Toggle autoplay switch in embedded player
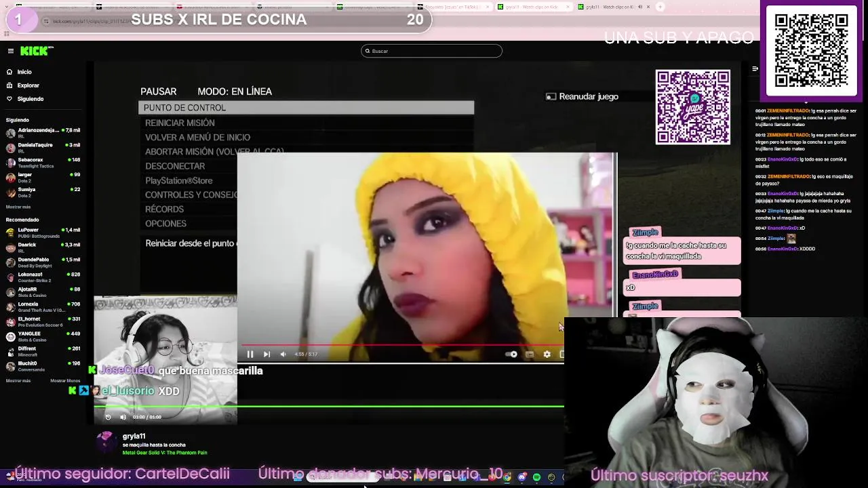 tap(512, 354)
